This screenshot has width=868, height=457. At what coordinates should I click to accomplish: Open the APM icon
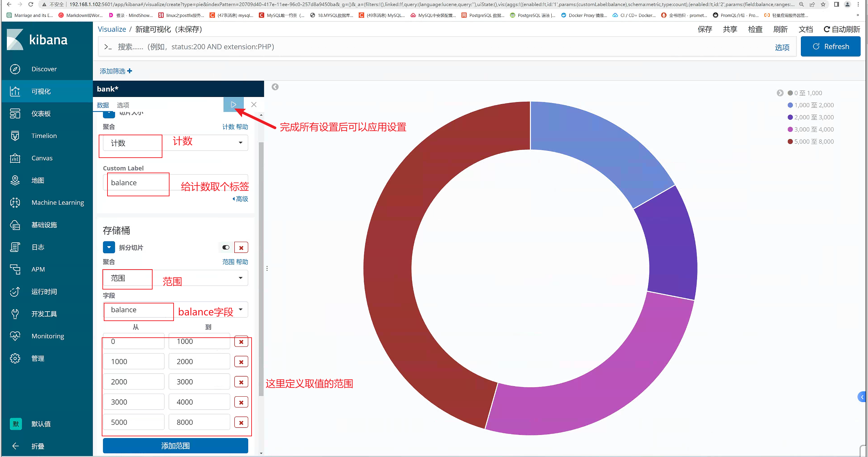15,269
